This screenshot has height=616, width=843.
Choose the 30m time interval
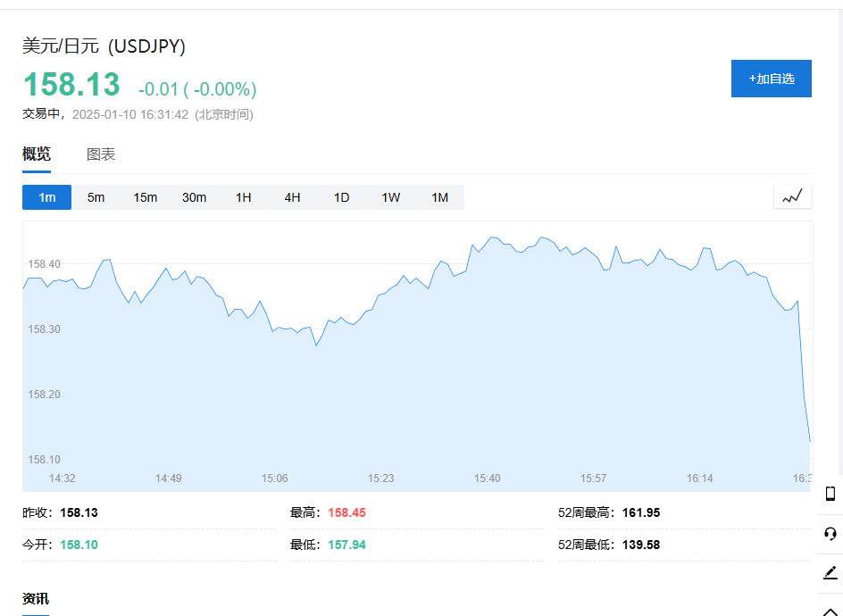(x=194, y=197)
